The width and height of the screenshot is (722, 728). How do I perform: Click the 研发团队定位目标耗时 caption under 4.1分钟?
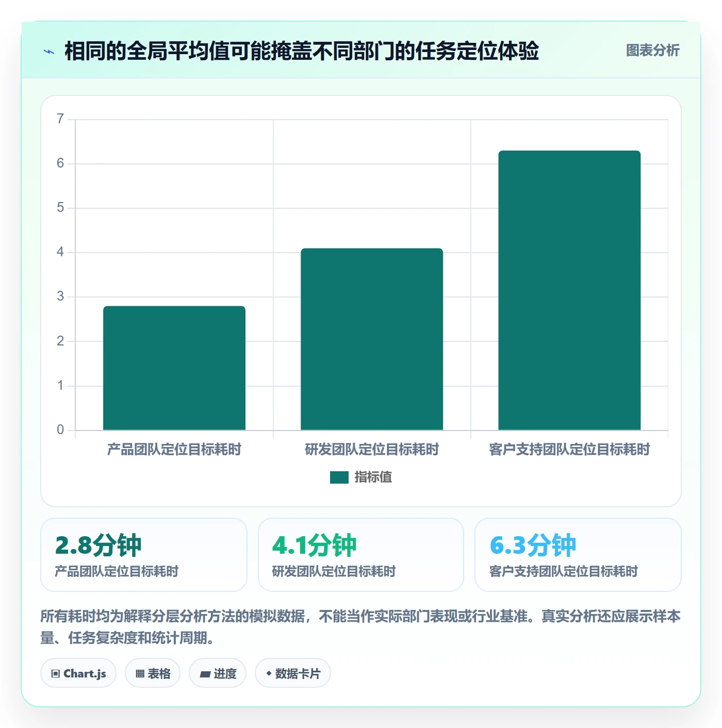point(334,571)
